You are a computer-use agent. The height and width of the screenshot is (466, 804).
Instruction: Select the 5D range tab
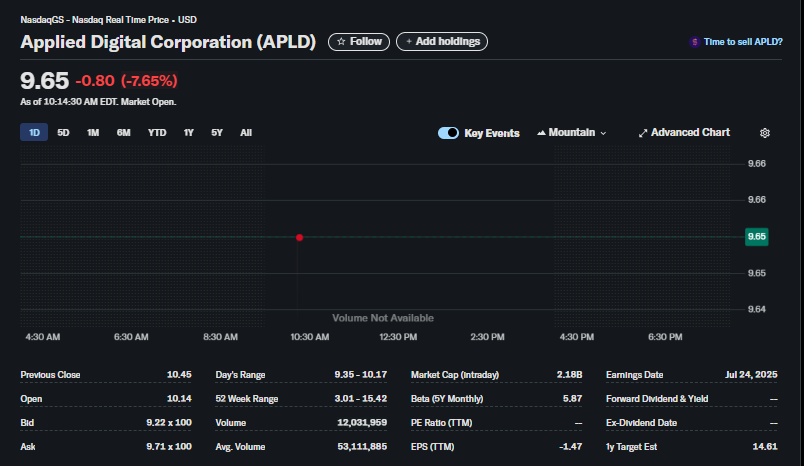[x=63, y=132]
